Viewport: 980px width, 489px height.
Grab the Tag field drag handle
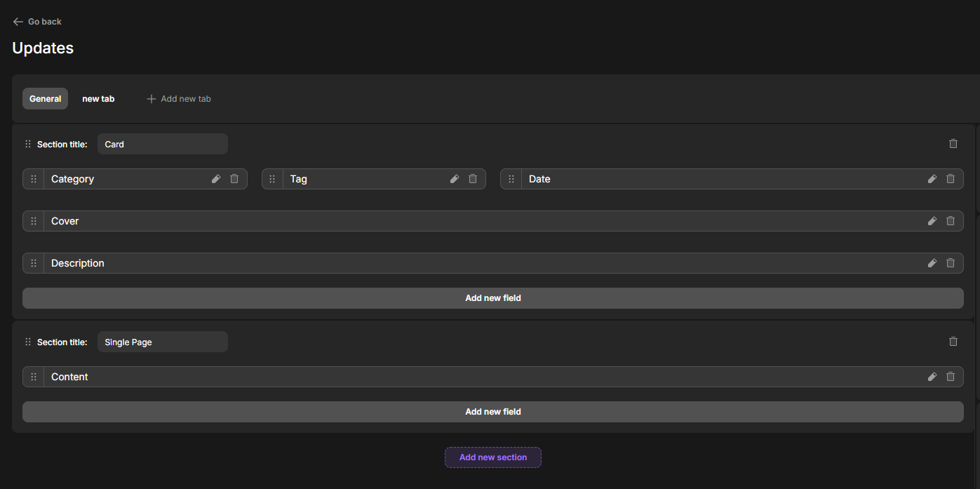(x=272, y=179)
